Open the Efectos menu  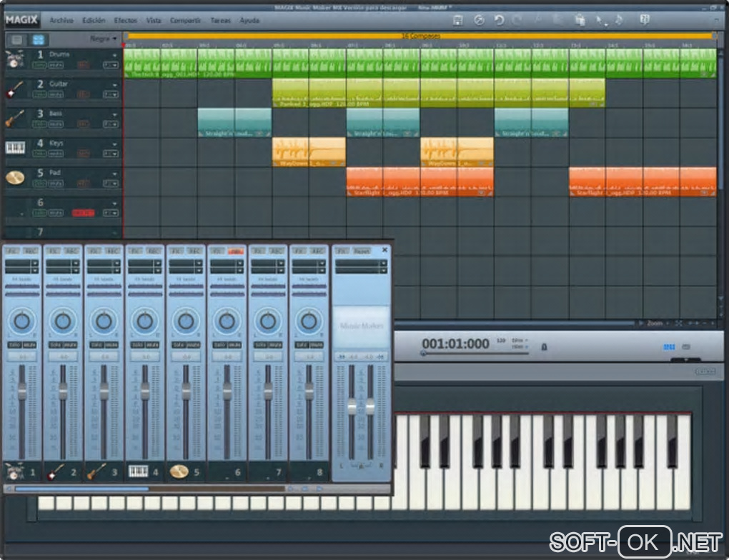pos(126,21)
